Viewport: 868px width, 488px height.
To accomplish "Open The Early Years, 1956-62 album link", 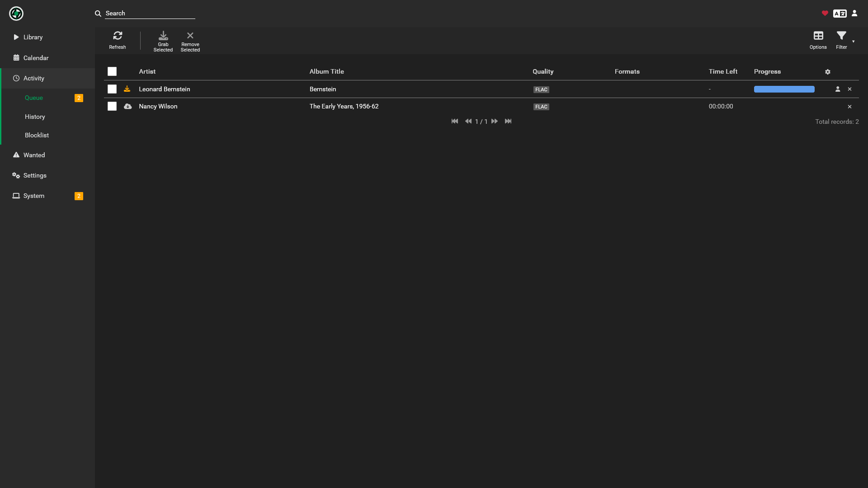I will (344, 106).
